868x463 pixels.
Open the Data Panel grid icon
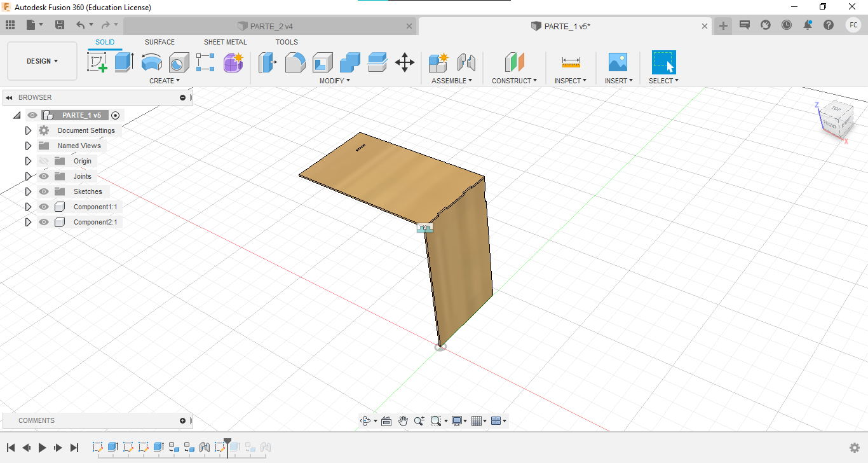[10, 25]
